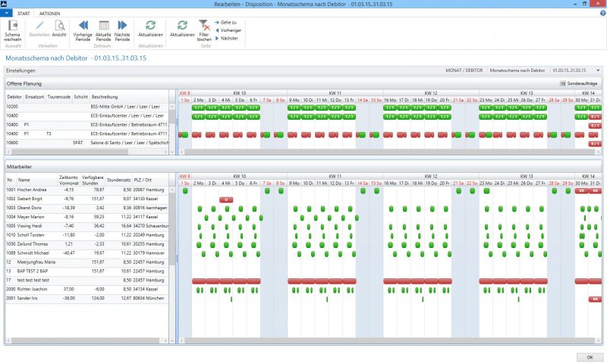
Task: Select employee 2000 Richter Joachim
Action: pos(87,289)
